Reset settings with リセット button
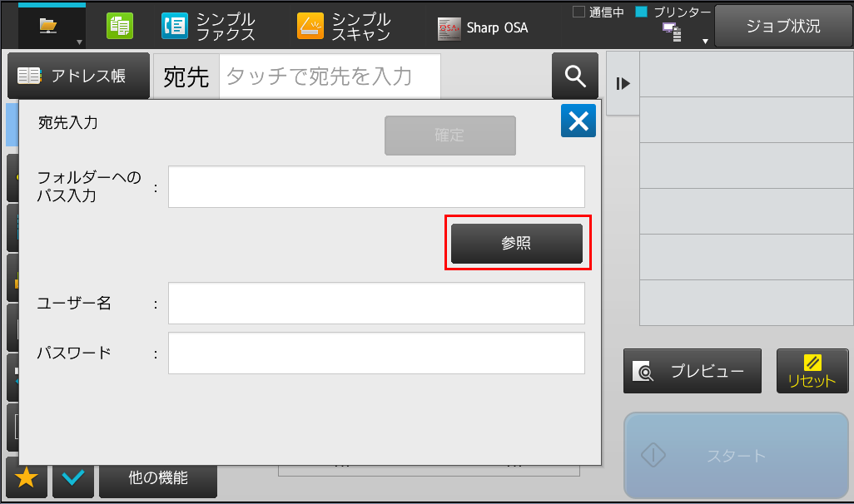This screenshot has height=504, width=854. [812, 371]
